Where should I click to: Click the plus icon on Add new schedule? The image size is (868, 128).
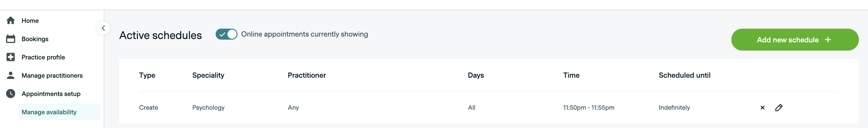828,40
